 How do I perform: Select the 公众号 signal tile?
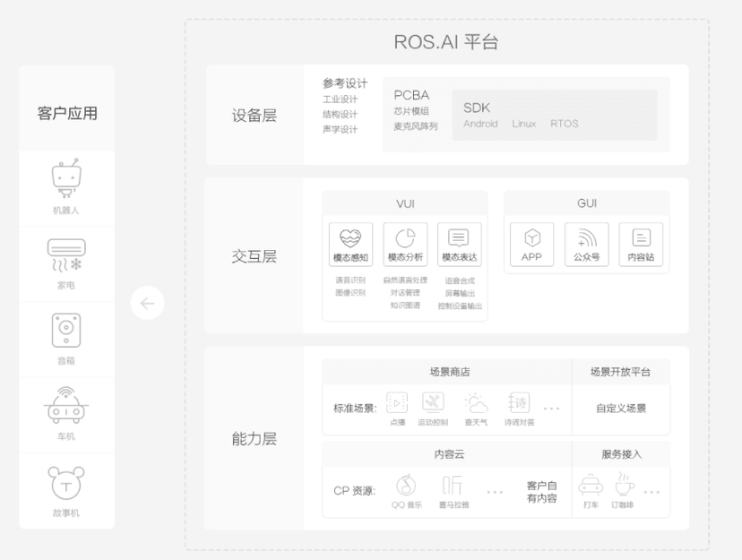click(587, 245)
